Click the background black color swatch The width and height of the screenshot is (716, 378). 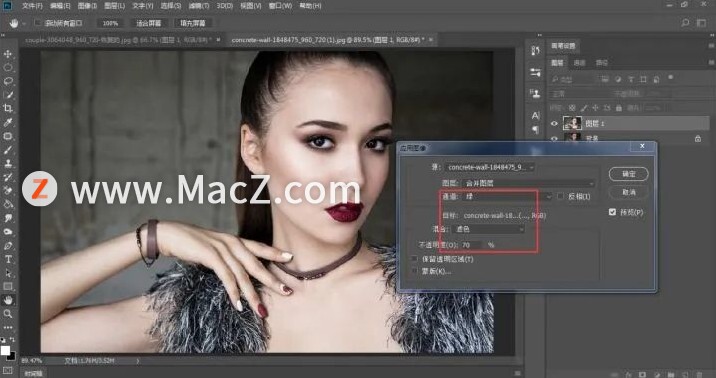coord(11,356)
